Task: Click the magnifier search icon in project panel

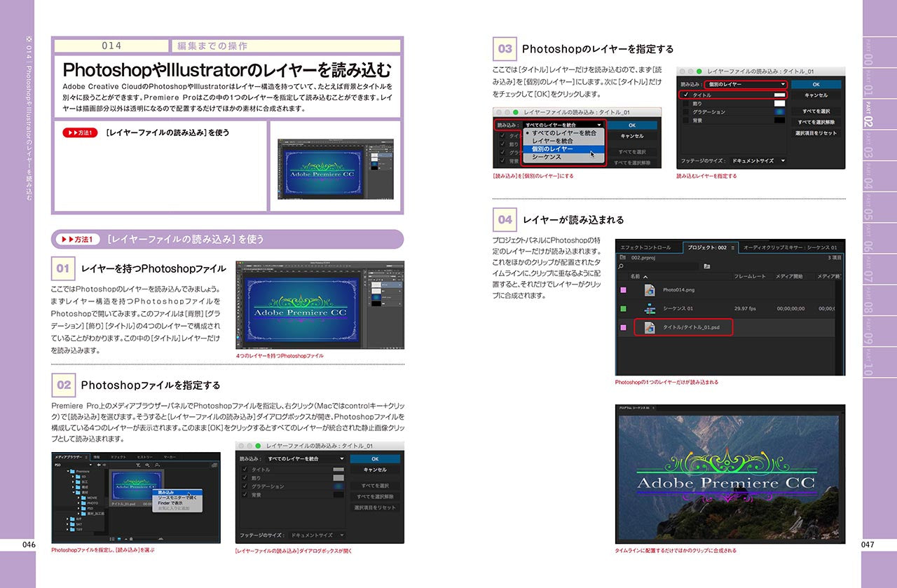Action: point(621,266)
